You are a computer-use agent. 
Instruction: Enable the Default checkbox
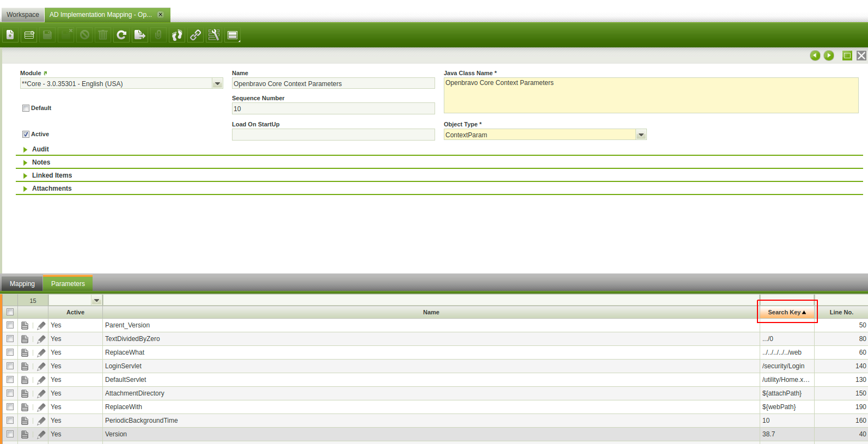tap(26, 108)
